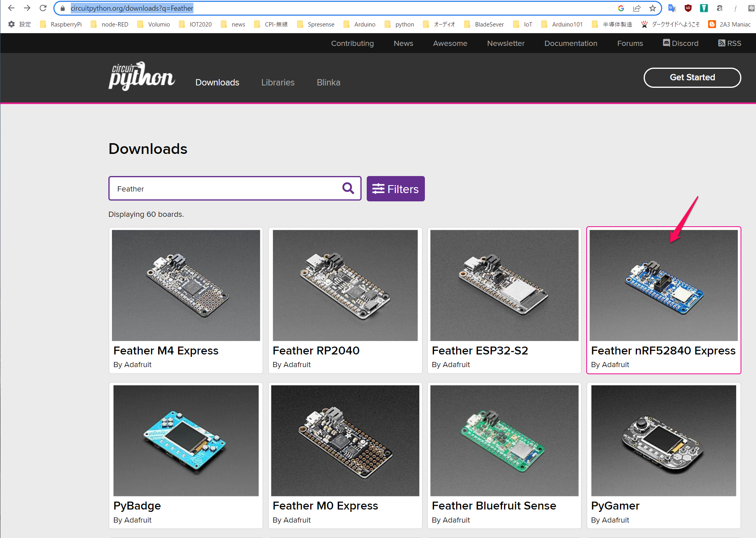
Task: Visit the Forums link
Action: click(x=630, y=43)
